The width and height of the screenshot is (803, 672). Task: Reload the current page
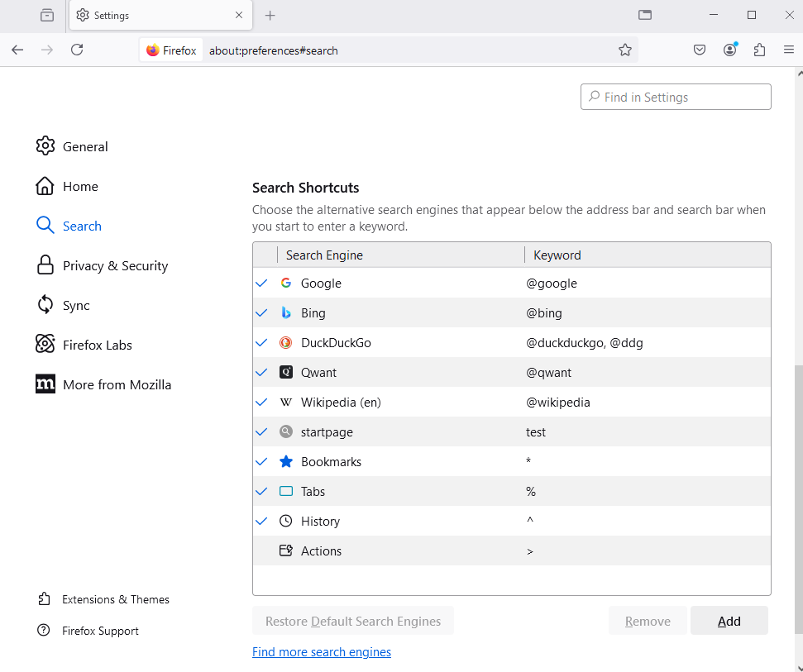[77, 50]
